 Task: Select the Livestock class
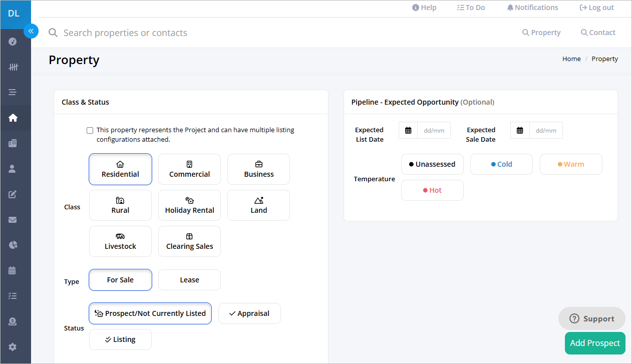pos(120,241)
